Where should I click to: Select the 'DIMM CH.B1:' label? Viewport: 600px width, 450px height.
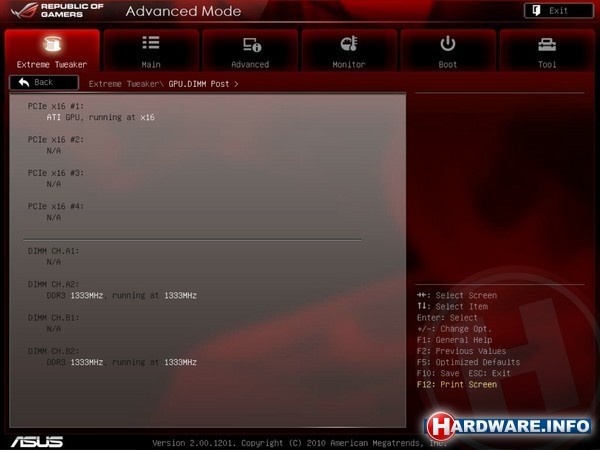coord(53,318)
